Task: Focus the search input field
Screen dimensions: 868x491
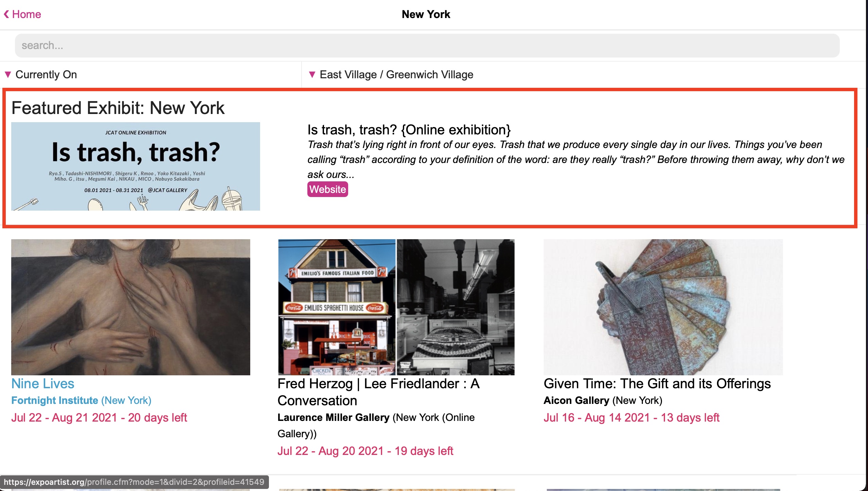Action: click(x=427, y=45)
